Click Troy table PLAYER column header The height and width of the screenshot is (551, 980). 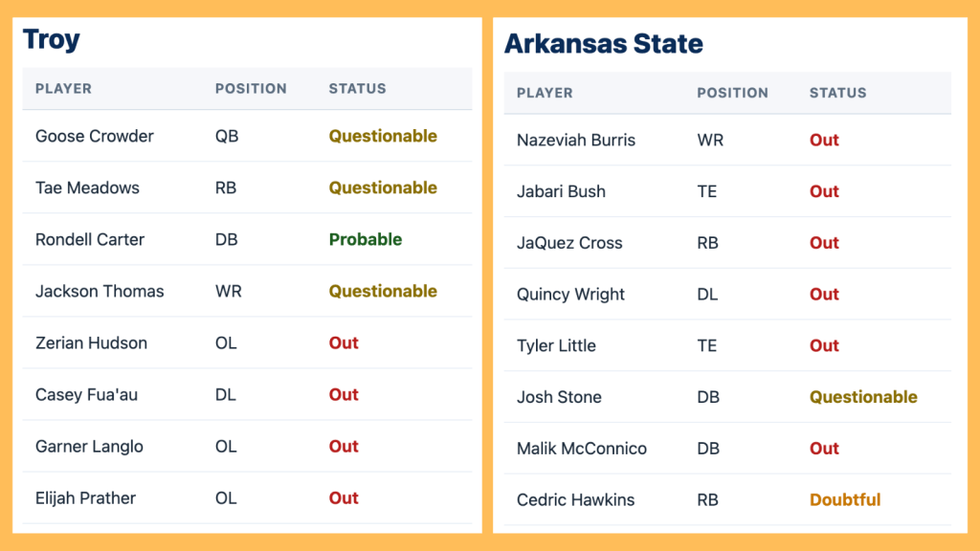coord(63,88)
